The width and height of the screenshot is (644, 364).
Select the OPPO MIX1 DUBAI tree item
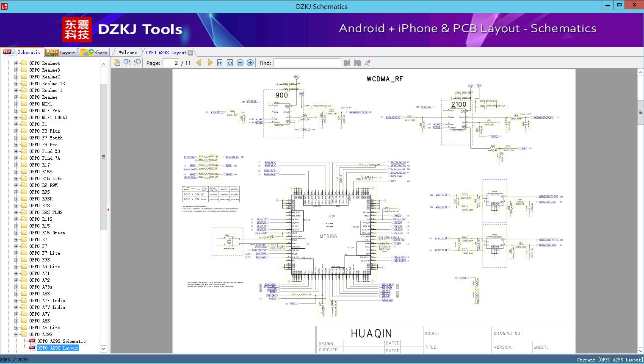click(48, 117)
